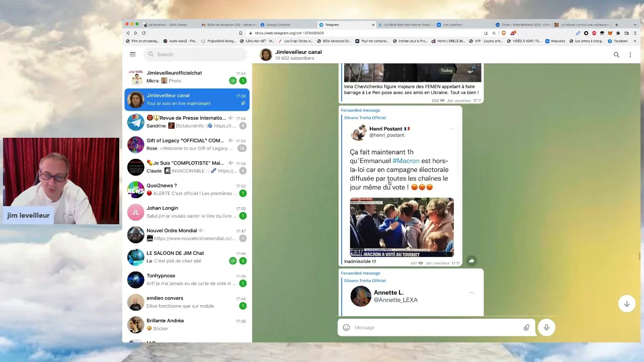Switch to the Boîte de réception tab
The height and width of the screenshot is (362, 644).
[x=229, y=25]
